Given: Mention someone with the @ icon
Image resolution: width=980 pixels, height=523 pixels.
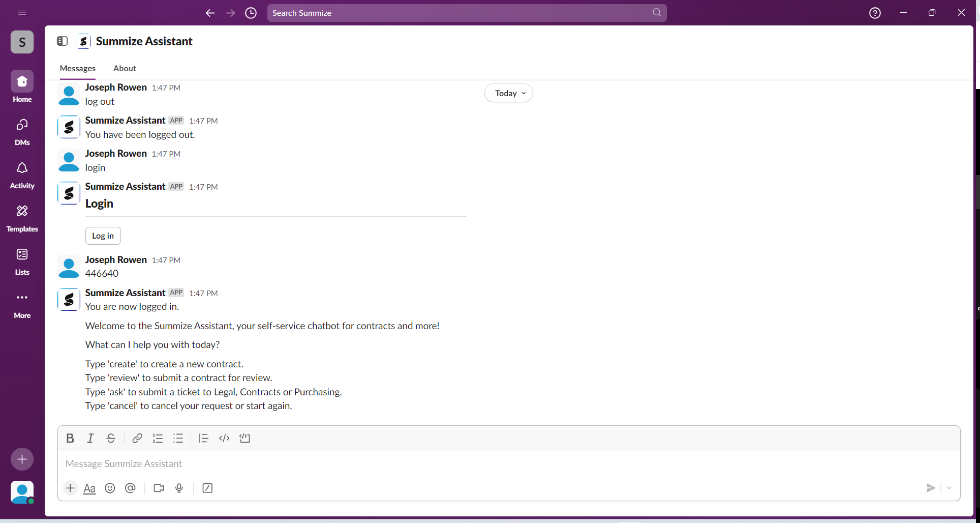Looking at the screenshot, I should pyautogui.click(x=130, y=488).
